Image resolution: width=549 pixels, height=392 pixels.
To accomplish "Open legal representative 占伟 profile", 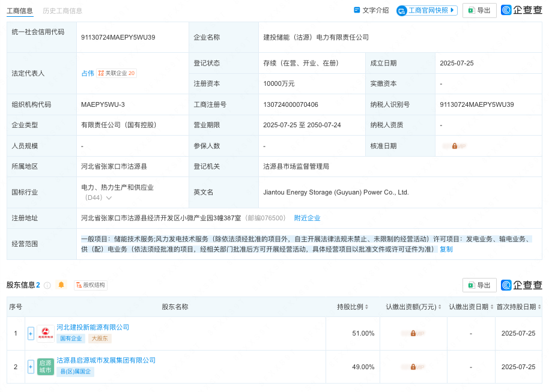I will 88,73.
